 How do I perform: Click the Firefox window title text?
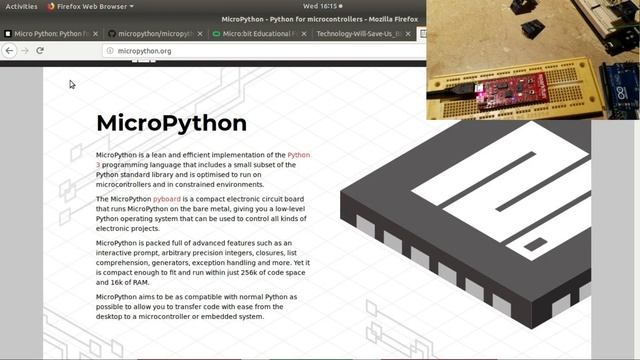click(x=320, y=19)
